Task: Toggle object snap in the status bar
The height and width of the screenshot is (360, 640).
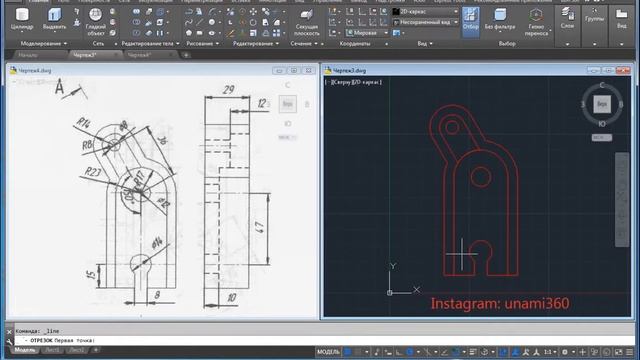Action: [x=456, y=352]
